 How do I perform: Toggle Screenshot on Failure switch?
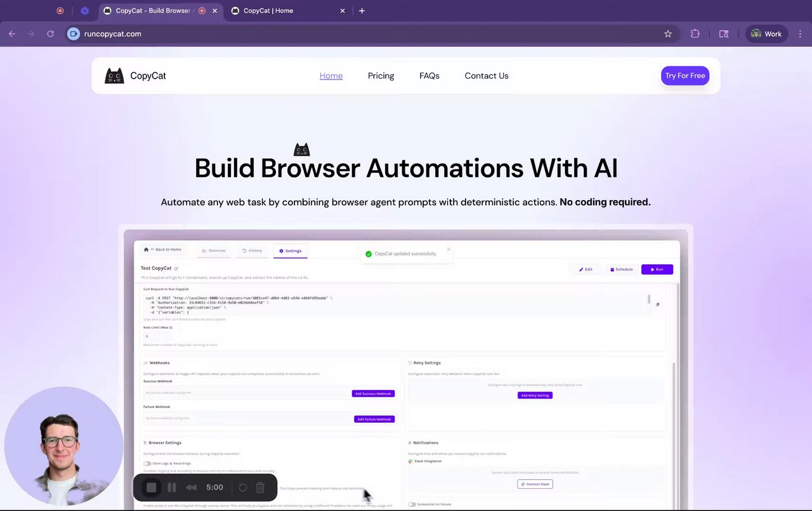412,504
